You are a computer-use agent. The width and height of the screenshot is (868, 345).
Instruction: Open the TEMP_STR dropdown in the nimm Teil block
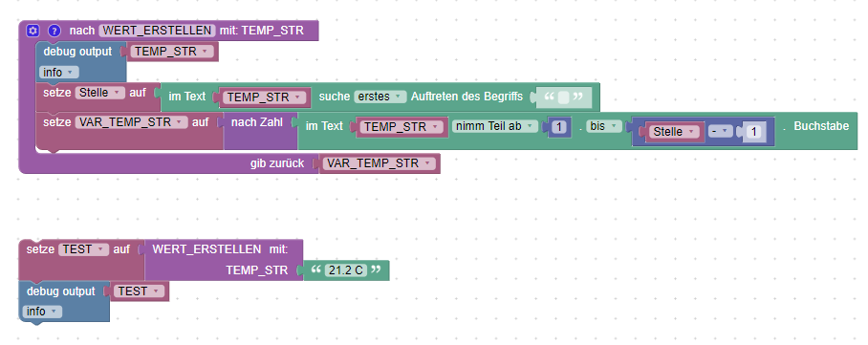401,127
